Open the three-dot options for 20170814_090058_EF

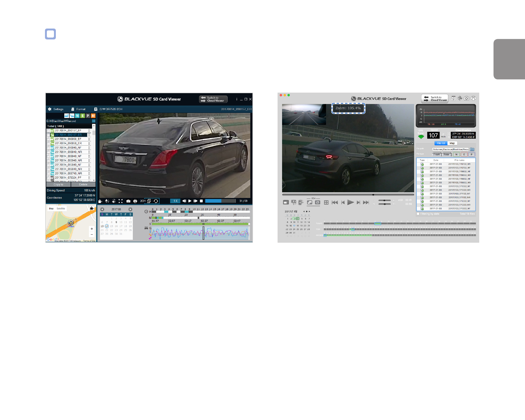tap(89, 139)
